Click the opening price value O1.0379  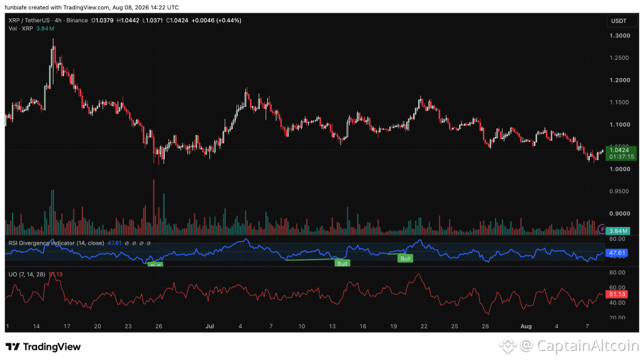(103, 20)
